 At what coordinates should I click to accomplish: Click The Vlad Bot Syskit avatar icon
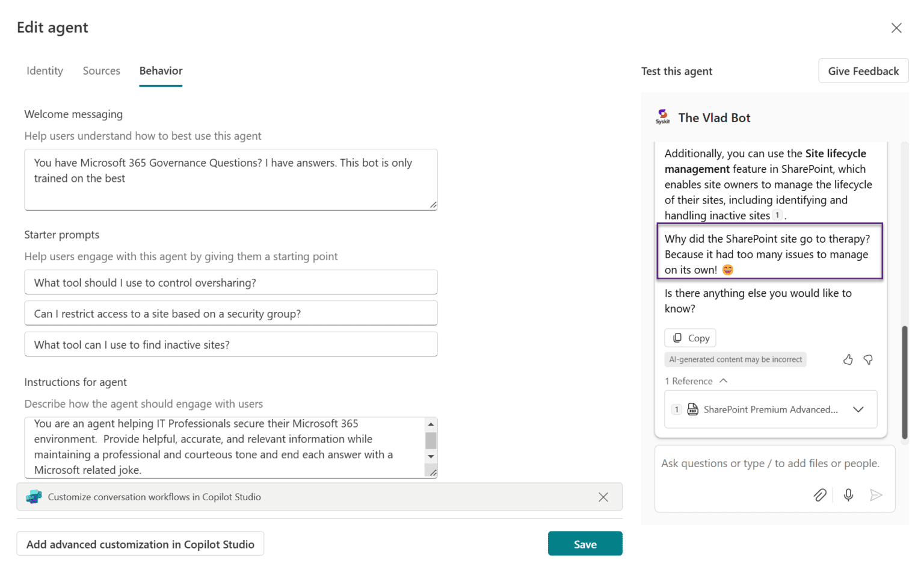[662, 116]
